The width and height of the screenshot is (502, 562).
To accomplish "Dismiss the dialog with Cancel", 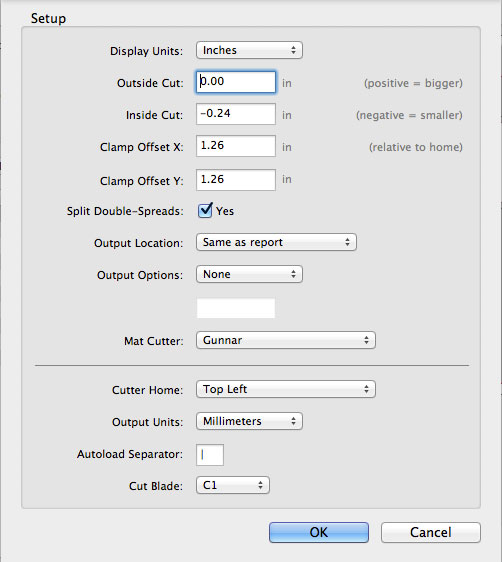I will [x=431, y=532].
